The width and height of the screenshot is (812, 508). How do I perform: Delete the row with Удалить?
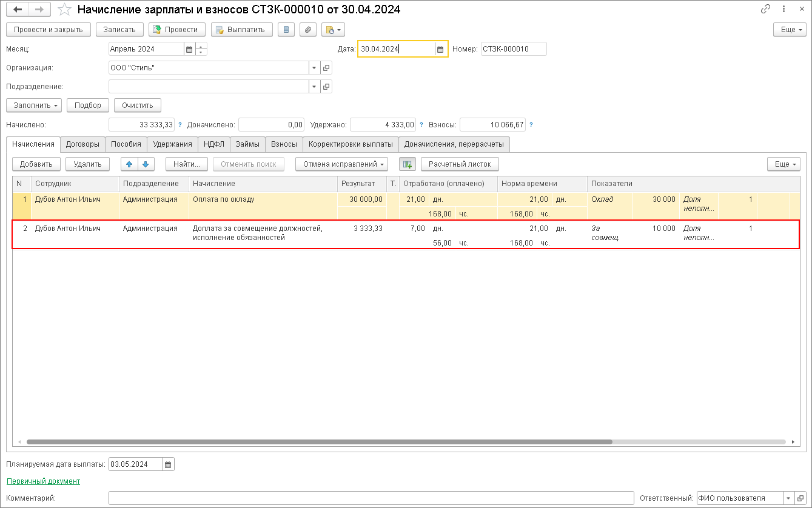pos(87,164)
